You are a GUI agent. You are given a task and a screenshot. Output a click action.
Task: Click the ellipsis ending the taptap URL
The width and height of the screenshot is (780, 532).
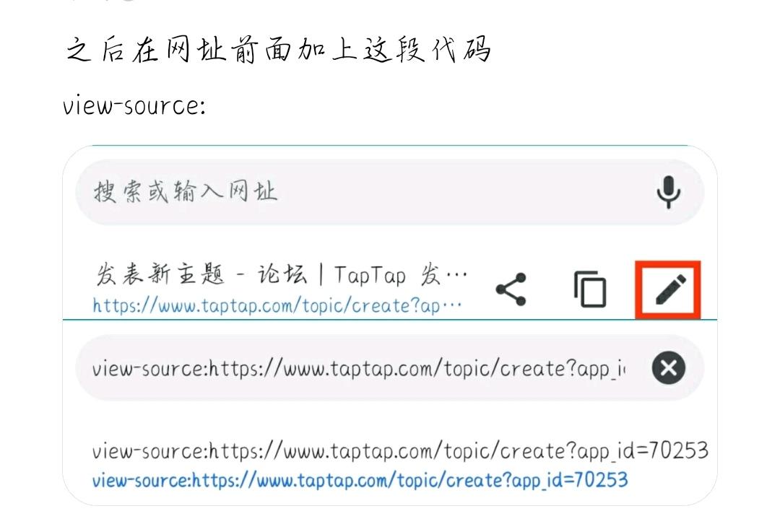(x=451, y=305)
